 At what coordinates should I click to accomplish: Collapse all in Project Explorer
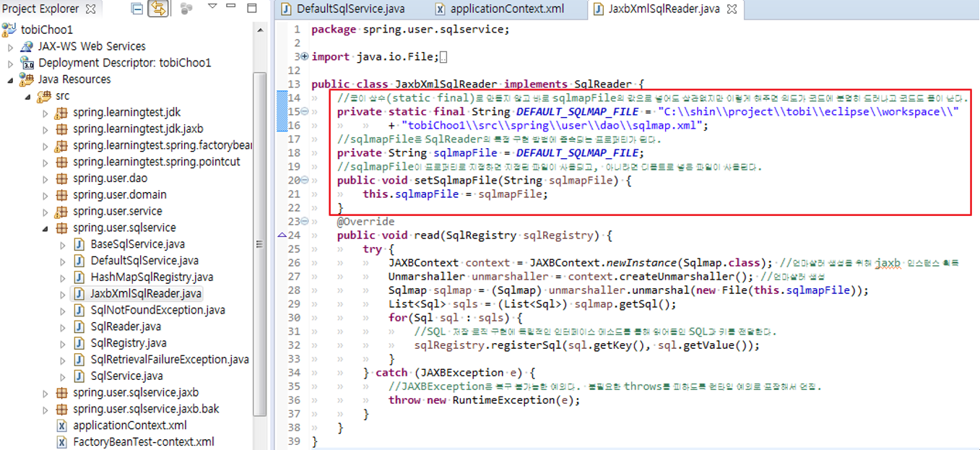pos(137,9)
